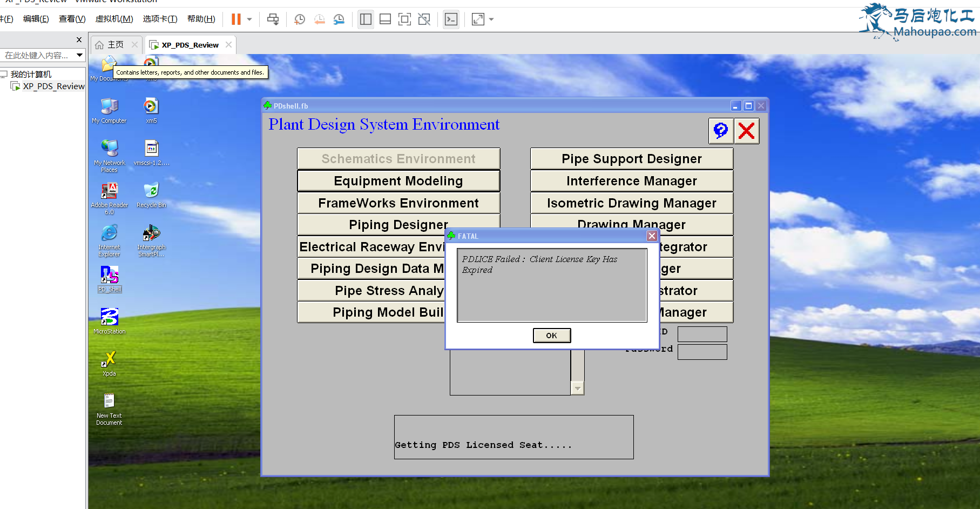Open Isometric Drawing Manager
The width and height of the screenshot is (980, 509).
tap(632, 203)
